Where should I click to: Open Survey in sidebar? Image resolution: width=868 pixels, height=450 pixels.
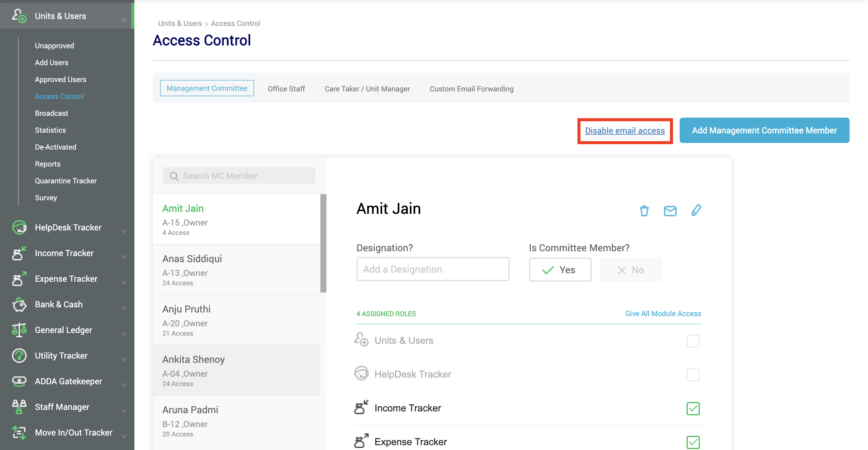[x=46, y=197]
